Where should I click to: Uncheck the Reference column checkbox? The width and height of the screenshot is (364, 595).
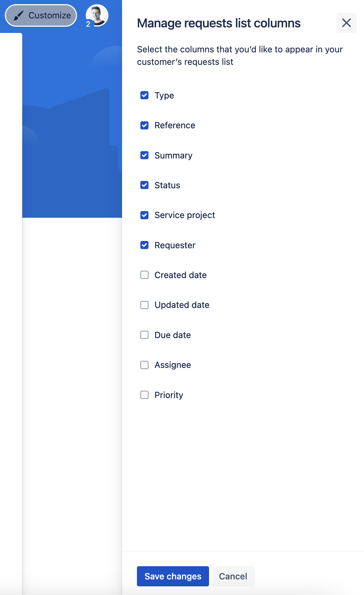pyautogui.click(x=144, y=125)
